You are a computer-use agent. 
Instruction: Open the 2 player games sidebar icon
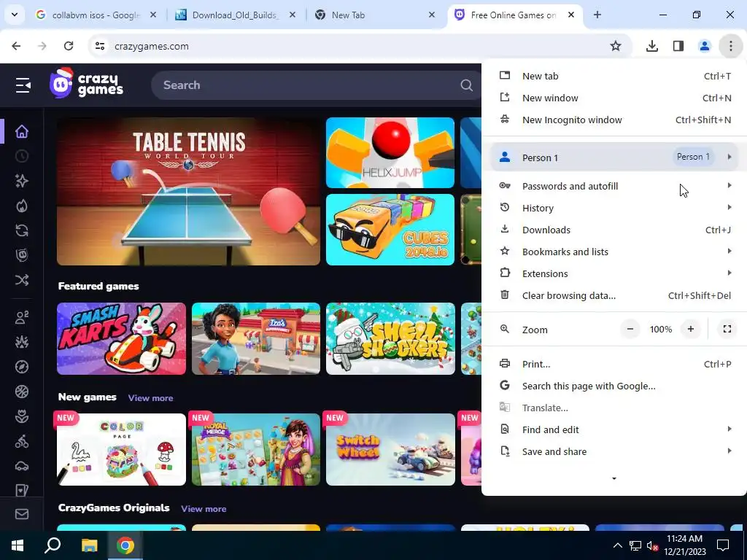[22, 317]
